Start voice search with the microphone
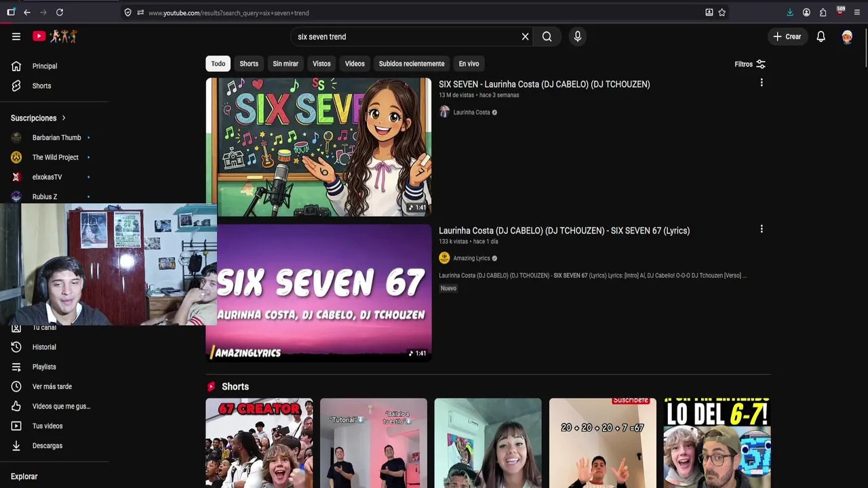The image size is (868, 488). coord(578,37)
